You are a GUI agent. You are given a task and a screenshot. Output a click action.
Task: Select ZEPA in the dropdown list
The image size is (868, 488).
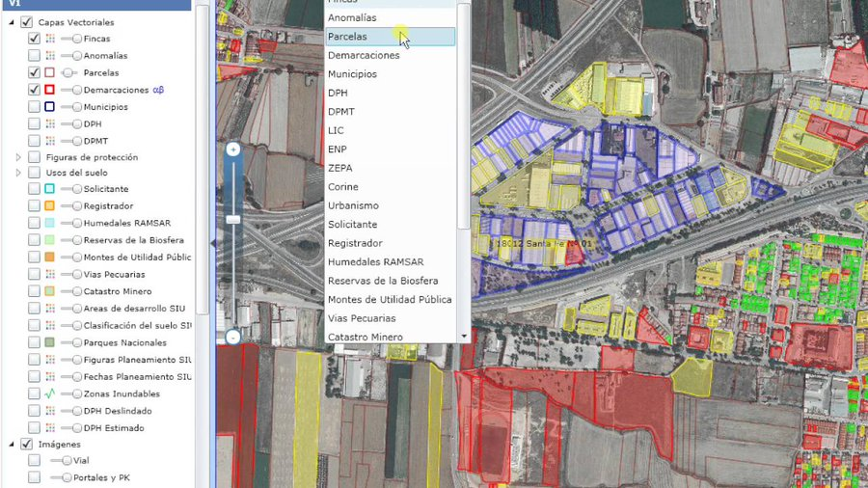click(x=391, y=168)
